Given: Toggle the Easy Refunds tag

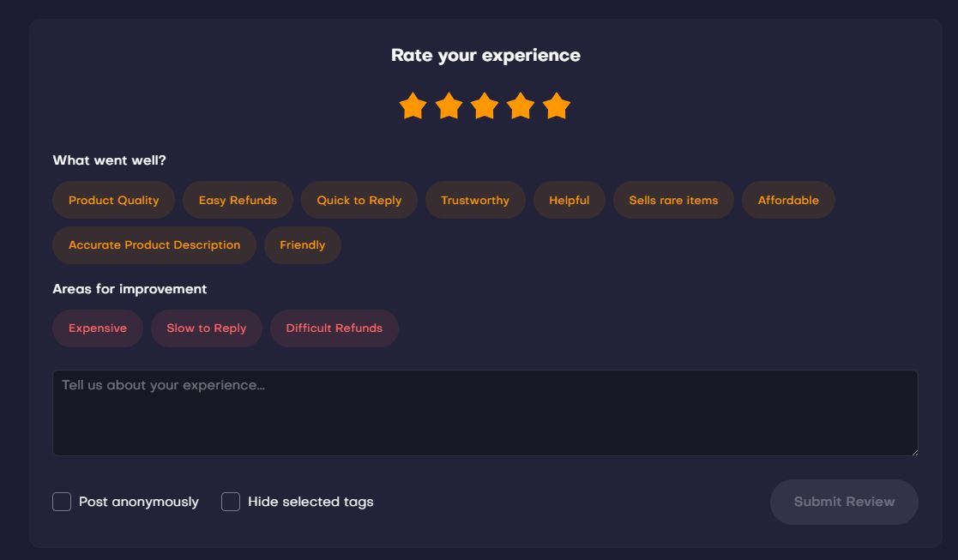Looking at the screenshot, I should tap(238, 200).
